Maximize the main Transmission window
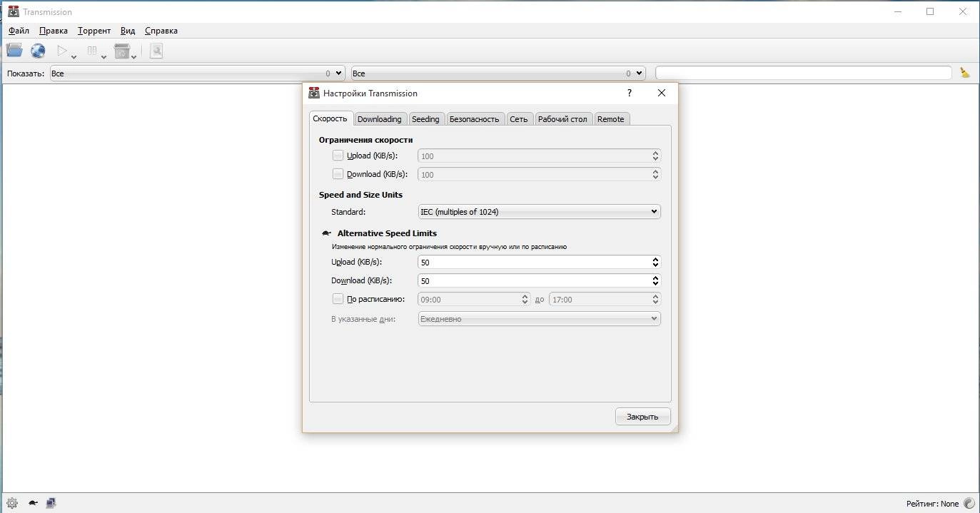 point(930,11)
